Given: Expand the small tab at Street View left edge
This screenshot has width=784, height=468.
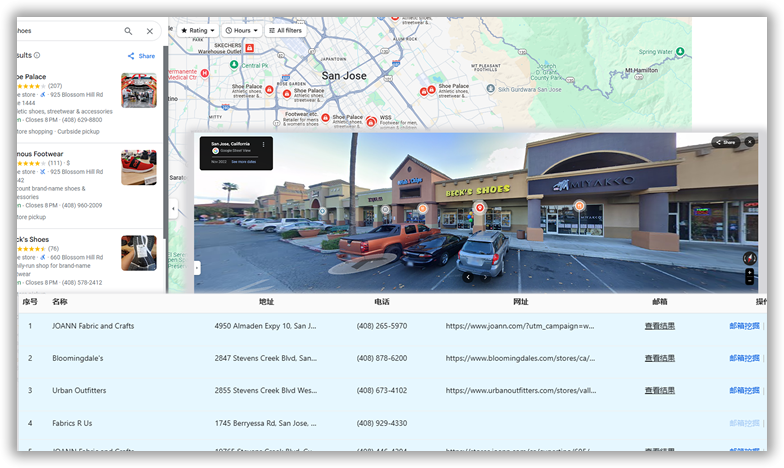Looking at the screenshot, I should (x=197, y=268).
